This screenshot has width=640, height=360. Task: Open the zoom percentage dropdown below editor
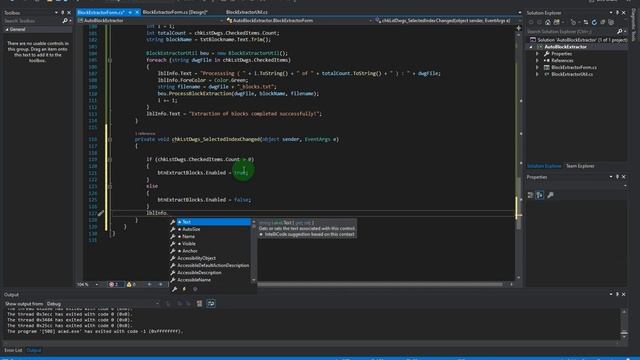coord(97,284)
